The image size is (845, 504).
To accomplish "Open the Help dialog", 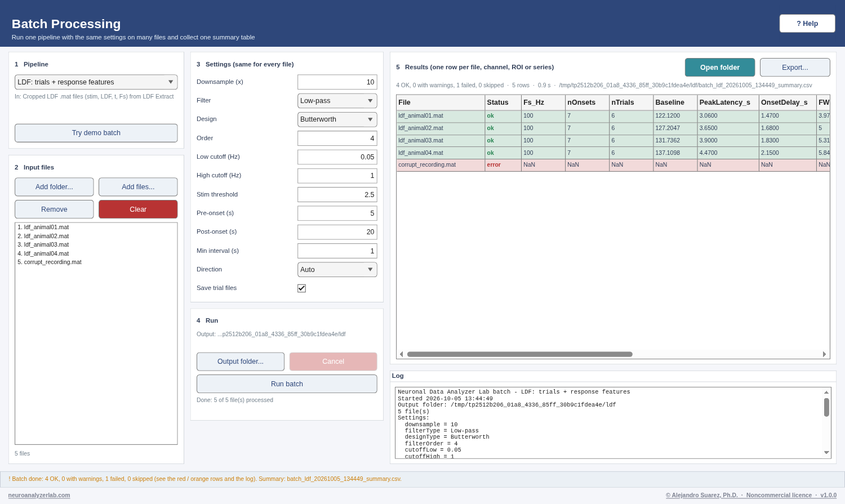I will (x=807, y=24).
